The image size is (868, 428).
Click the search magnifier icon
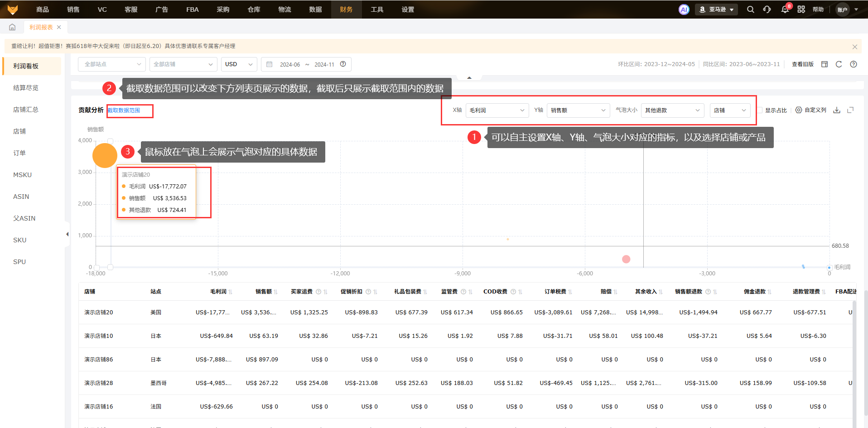[x=750, y=10]
